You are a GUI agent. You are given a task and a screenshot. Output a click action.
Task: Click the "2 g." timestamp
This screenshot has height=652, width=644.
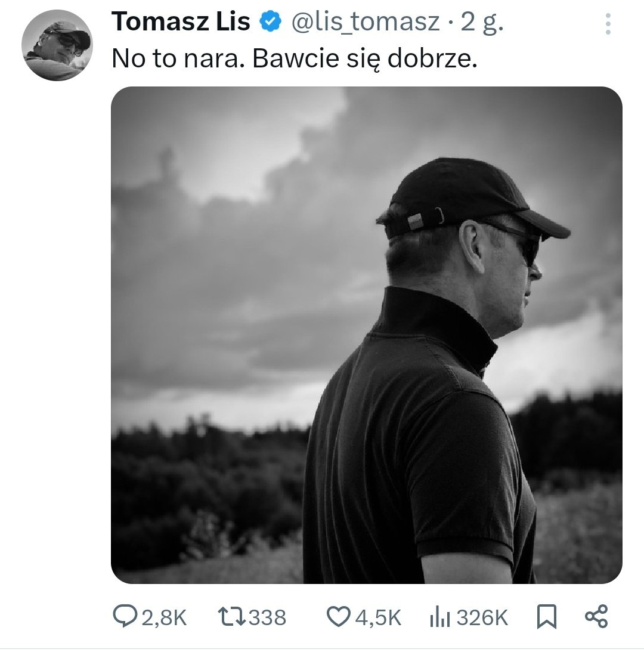(x=482, y=23)
